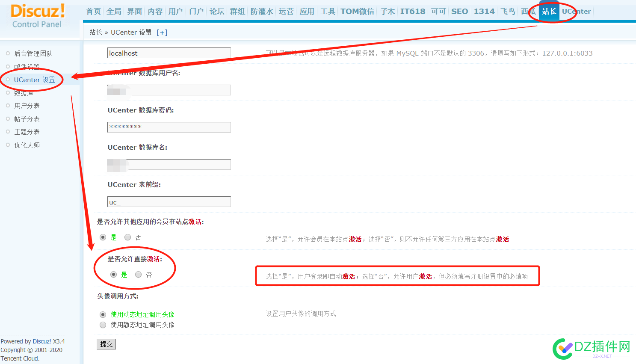Open the 界面 navigation tab

point(134,12)
